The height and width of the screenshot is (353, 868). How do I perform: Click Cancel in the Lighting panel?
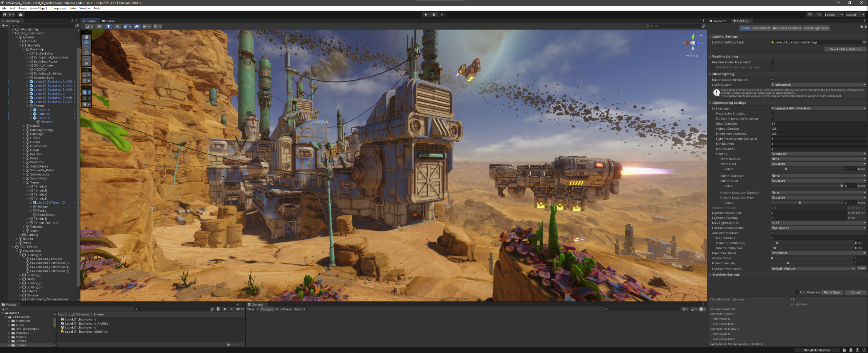[x=855, y=292]
